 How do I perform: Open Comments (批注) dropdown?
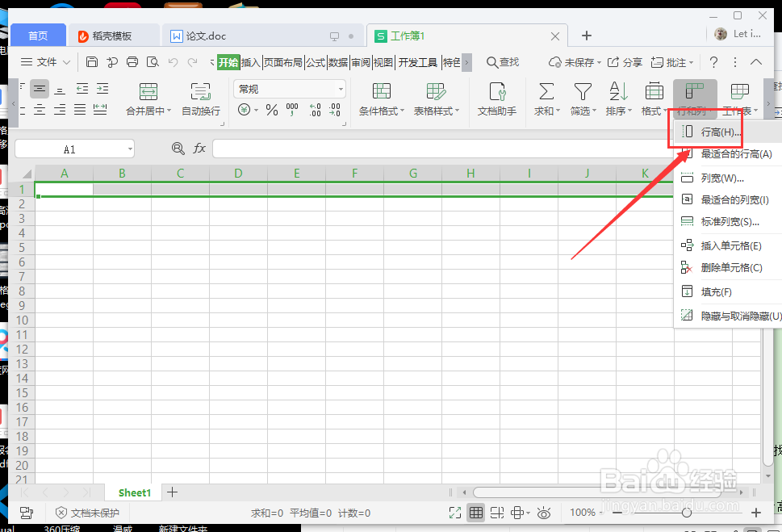(x=671, y=62)
